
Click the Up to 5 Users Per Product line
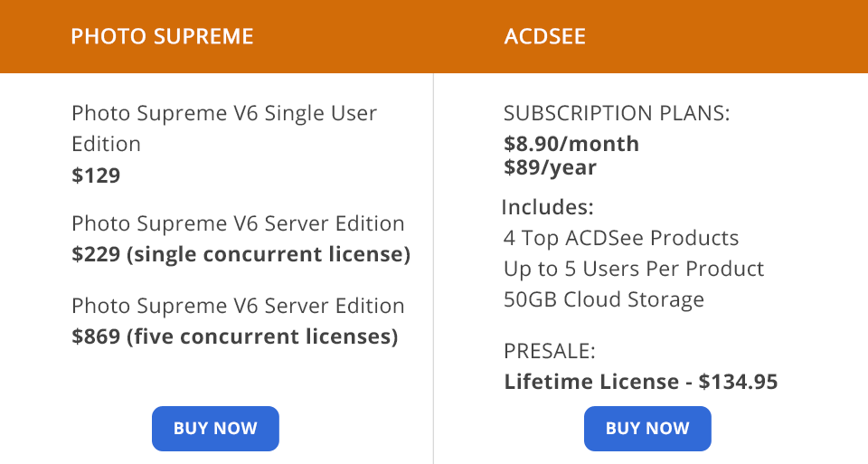click(x=634, y=269)
